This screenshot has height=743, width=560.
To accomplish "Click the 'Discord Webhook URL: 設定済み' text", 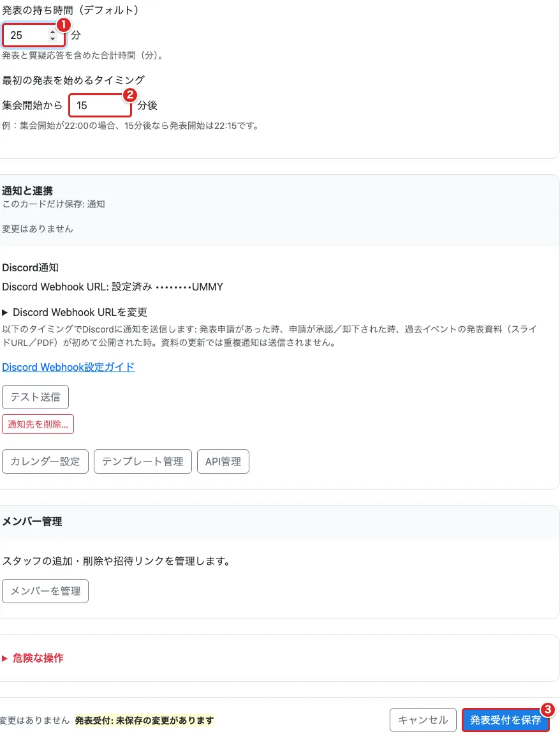I will (x=77, y=287).
